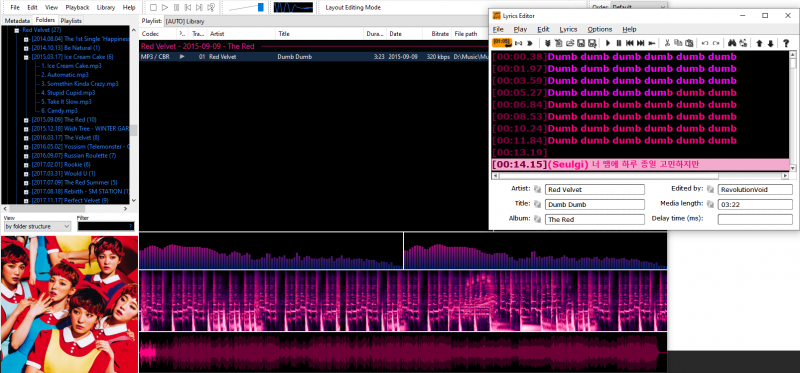Click the volume slider in main toolbar
The height and width of the screenshot is (373, 800).
click(246, 8)
